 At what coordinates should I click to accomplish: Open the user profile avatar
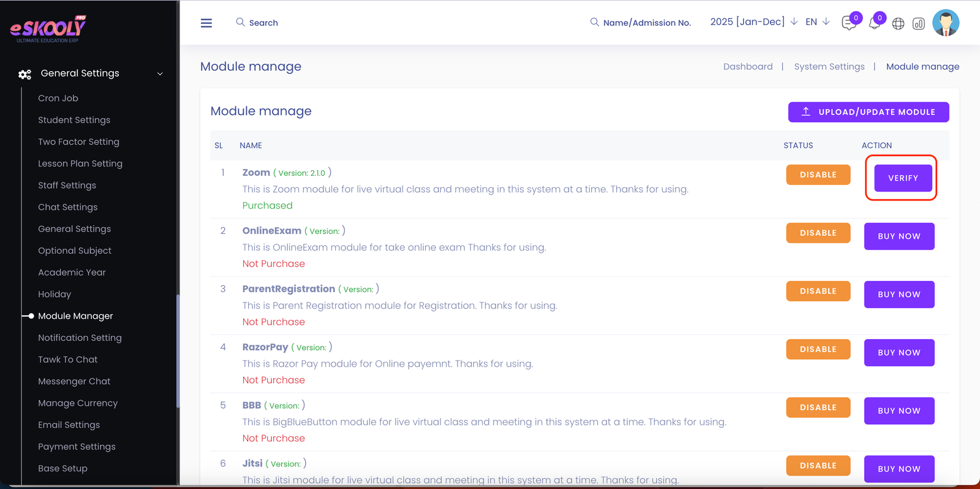pos(945,23)
